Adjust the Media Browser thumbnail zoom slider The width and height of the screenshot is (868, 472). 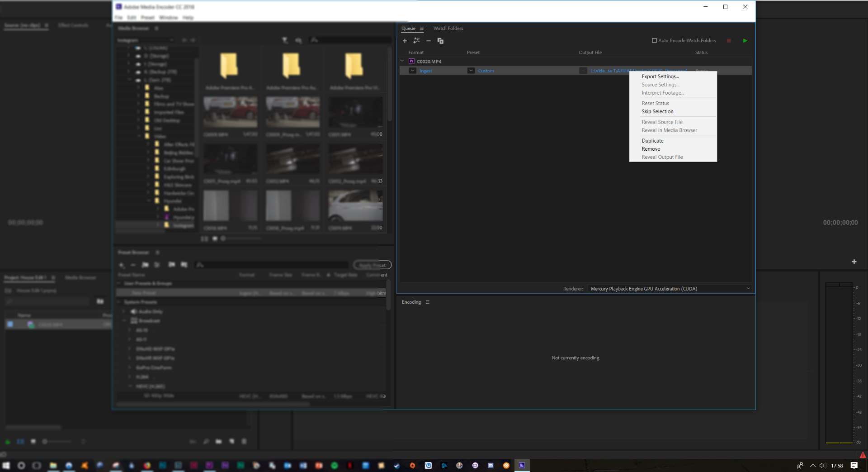[242, 238]
